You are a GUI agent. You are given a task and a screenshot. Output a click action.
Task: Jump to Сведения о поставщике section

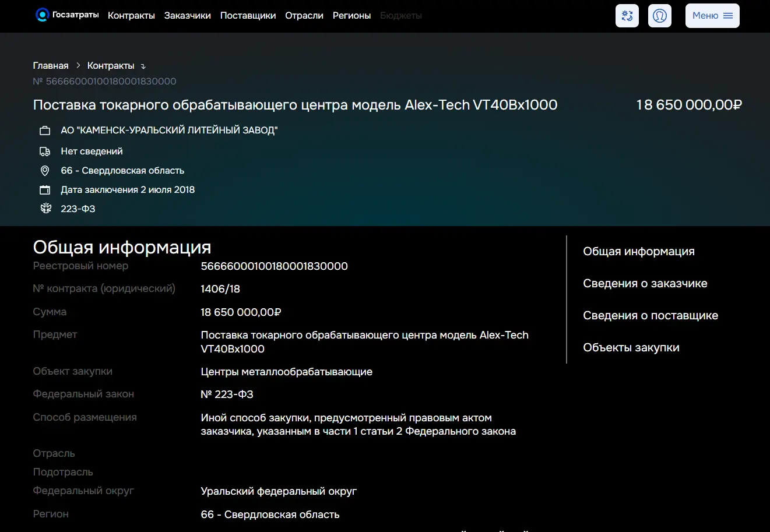click(651, 316)
